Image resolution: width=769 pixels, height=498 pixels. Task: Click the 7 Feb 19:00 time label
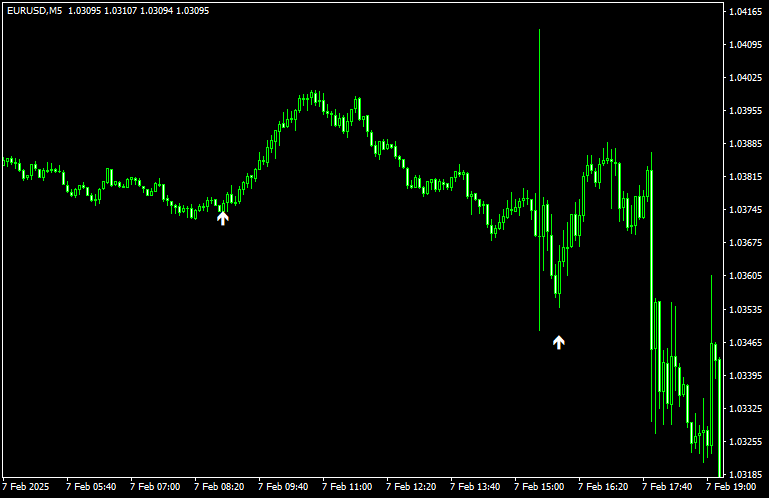point(731,487)
